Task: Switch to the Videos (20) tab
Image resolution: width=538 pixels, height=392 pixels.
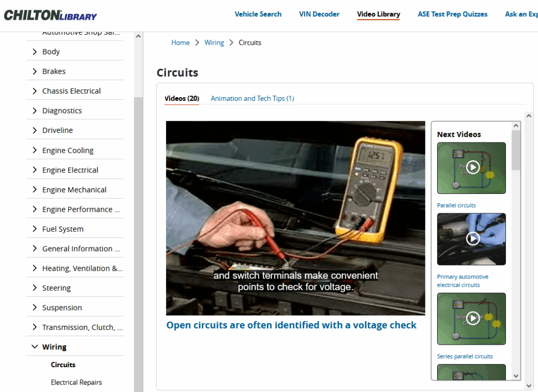Action: (182, 98)
